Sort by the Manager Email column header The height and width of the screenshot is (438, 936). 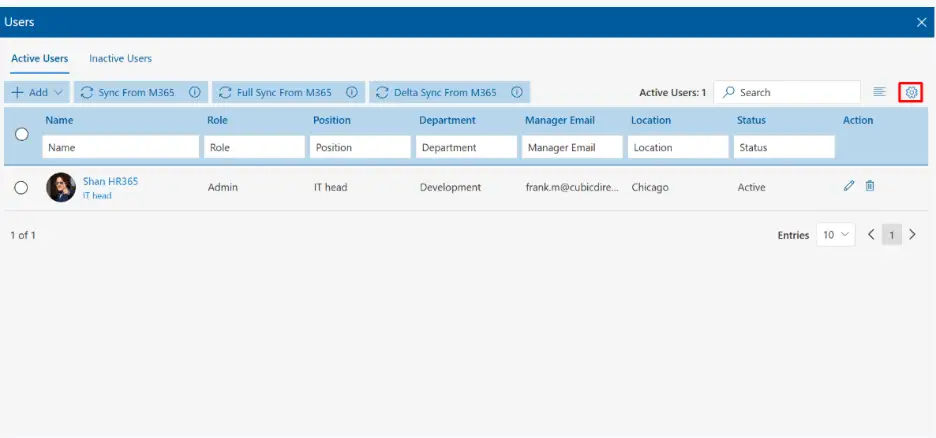tap(560, 120)
